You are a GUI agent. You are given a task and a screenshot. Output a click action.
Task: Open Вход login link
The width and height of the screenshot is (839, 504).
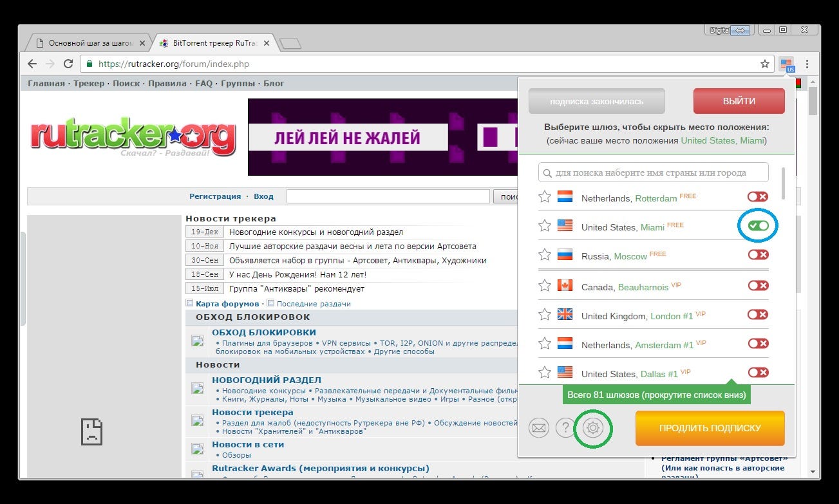[x=264, y=196]
